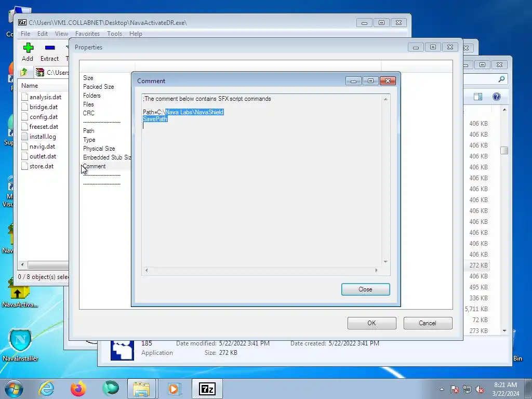Open Help menu in 7-Zip
This screenshot has width=532, height=399.
[136, 34]
